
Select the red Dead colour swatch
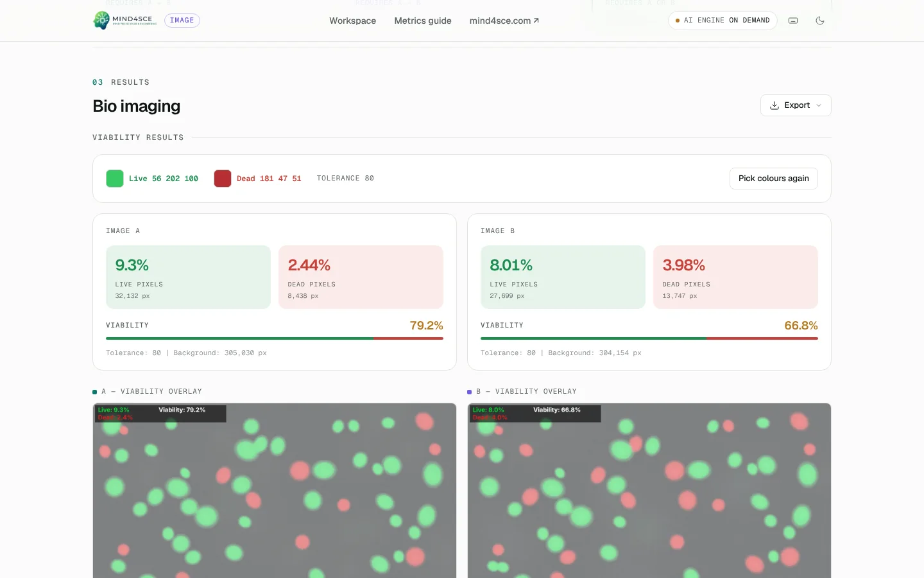pos(223,179)
